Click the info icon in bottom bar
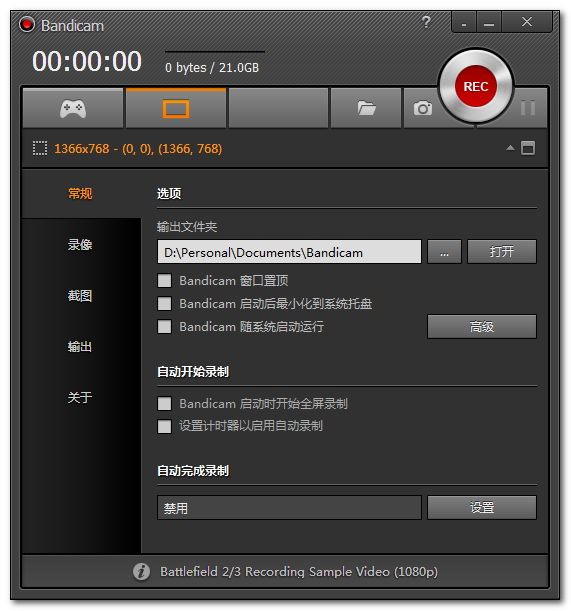This screenshot has width=571, height=611. click(141, 572)
